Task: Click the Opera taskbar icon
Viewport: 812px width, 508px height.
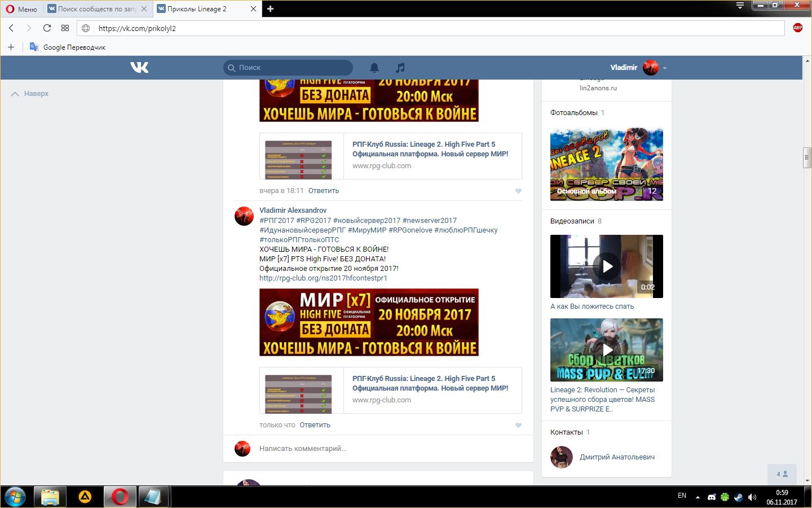Action: (x=120, y=497)
